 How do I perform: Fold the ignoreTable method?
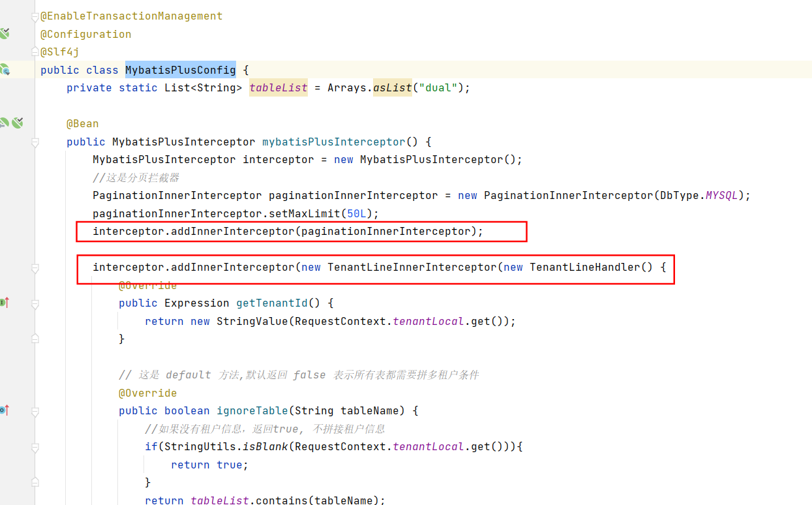[35, 411]
